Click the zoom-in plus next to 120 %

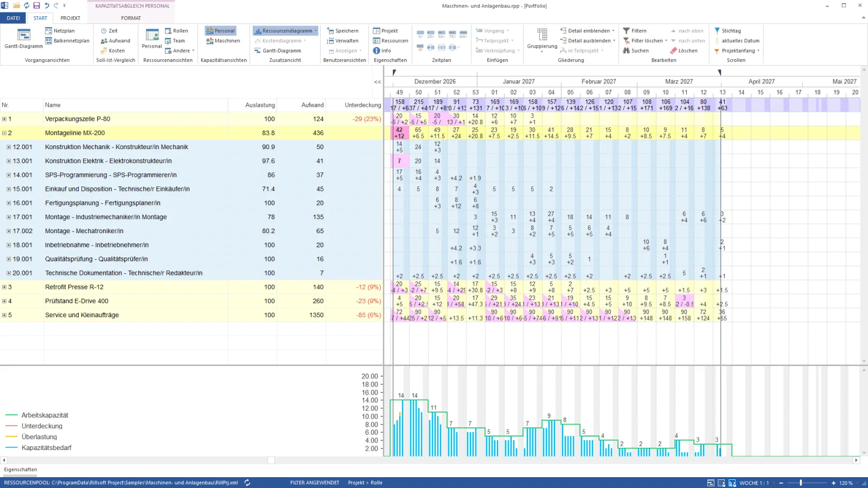point(833,483)
